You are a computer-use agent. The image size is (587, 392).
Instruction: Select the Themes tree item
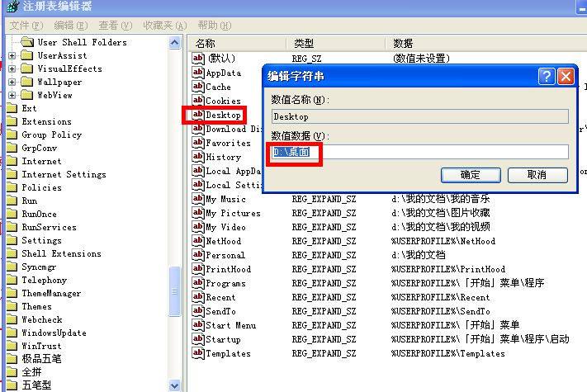(36, 306)
